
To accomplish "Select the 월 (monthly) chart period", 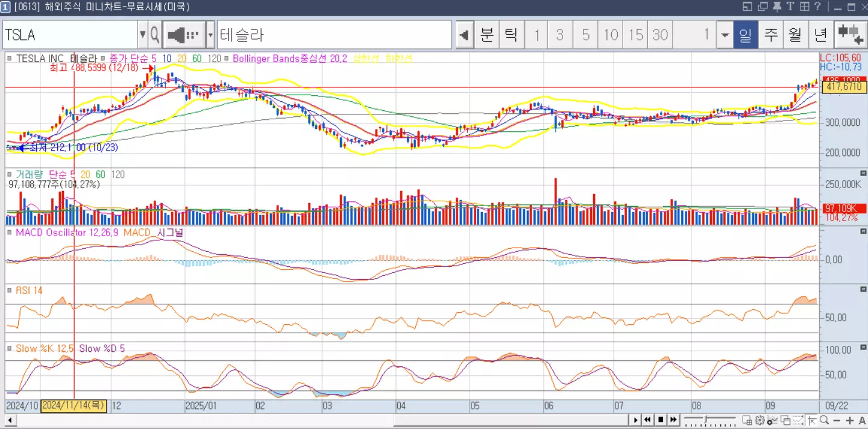I will tap(795, 35).
